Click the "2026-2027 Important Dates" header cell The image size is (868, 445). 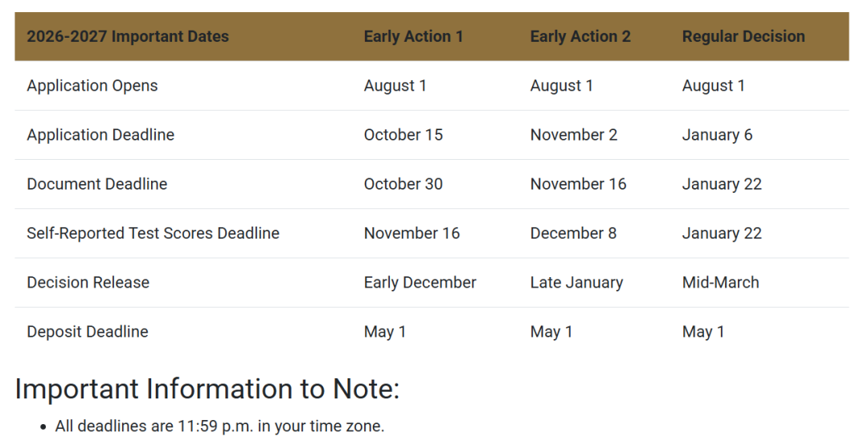[x=128, y=36]
